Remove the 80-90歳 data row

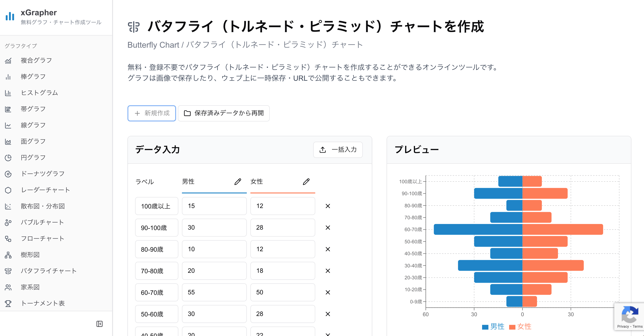tap(327, 249)
